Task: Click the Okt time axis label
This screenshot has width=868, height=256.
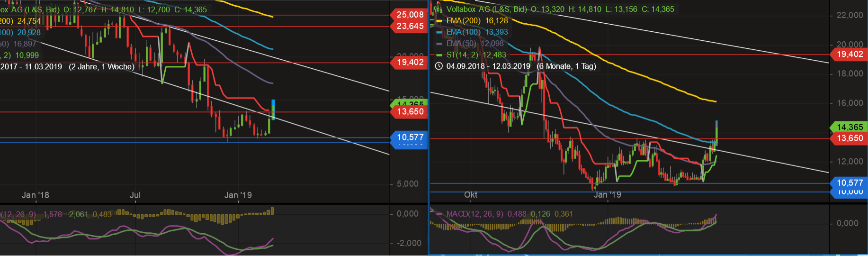Action: pos(471,195)
